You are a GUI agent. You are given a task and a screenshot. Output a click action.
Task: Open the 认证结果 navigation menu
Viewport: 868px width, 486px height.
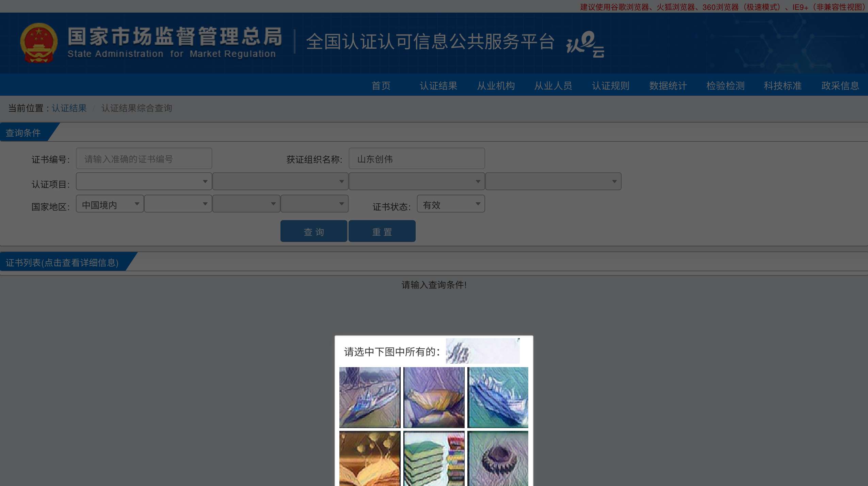coord(438,85)
